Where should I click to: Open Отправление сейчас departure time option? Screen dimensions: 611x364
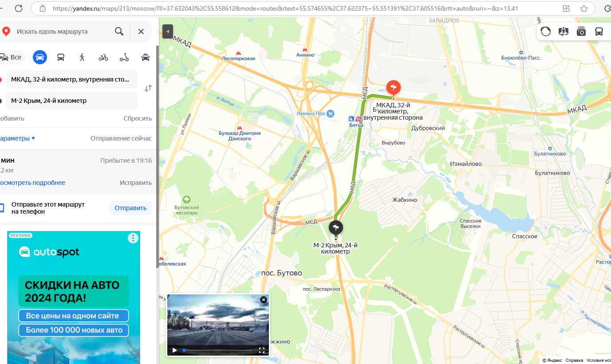[121, 138]
